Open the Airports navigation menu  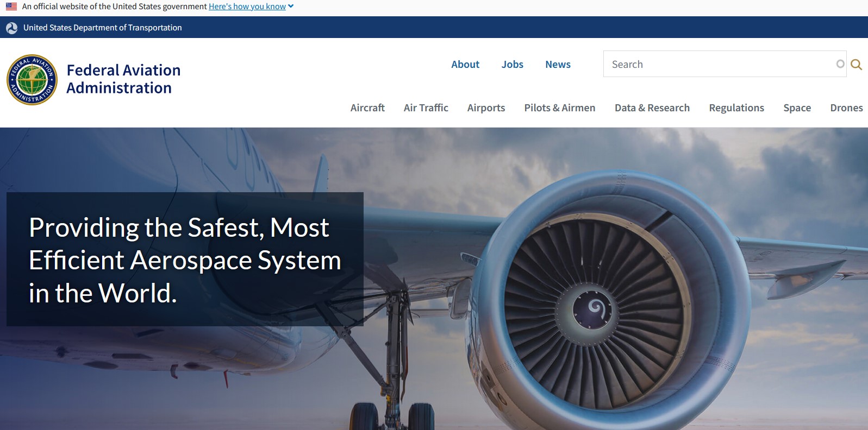tap(486, 108)
